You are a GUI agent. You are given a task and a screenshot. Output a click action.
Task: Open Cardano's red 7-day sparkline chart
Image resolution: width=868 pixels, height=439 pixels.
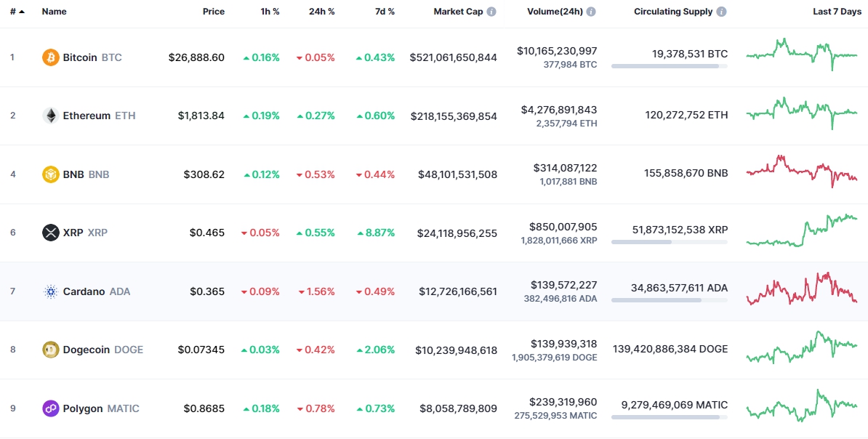[802, 288]
